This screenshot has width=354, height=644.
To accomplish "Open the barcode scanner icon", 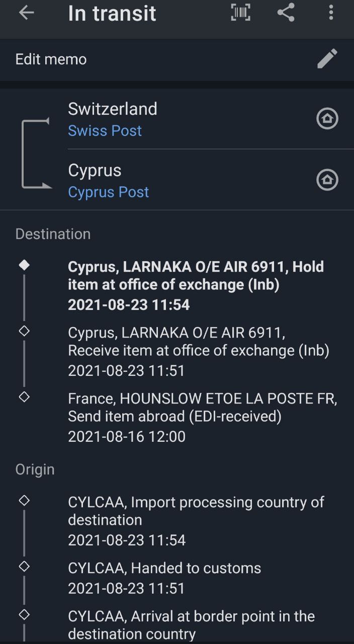I will [240, 13].
